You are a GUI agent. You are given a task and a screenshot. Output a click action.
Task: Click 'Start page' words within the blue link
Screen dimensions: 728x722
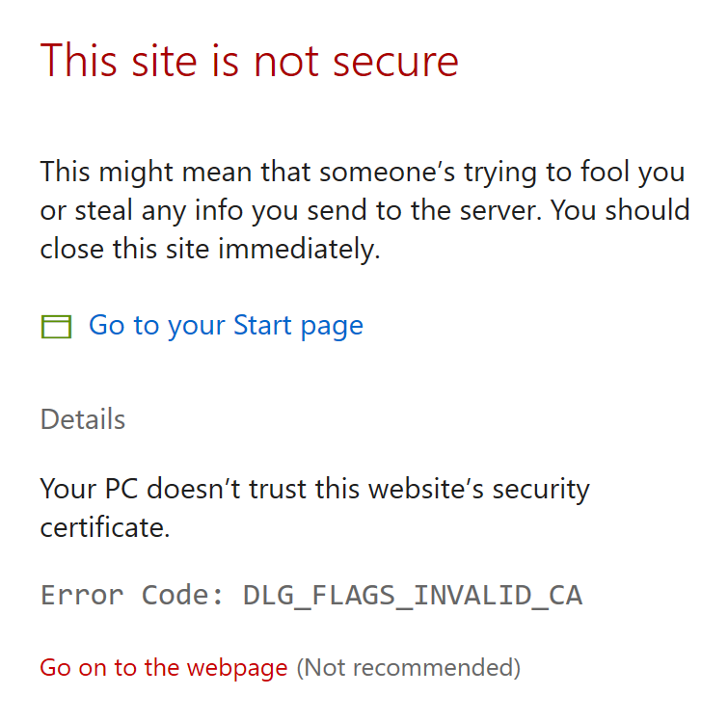click(x=298, y=326)
